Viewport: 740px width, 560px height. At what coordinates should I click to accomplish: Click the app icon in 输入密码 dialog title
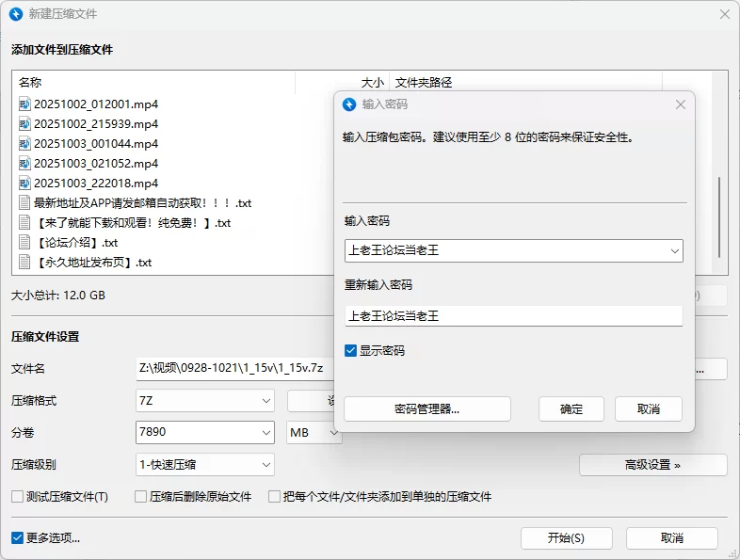[x=349, y=104]
